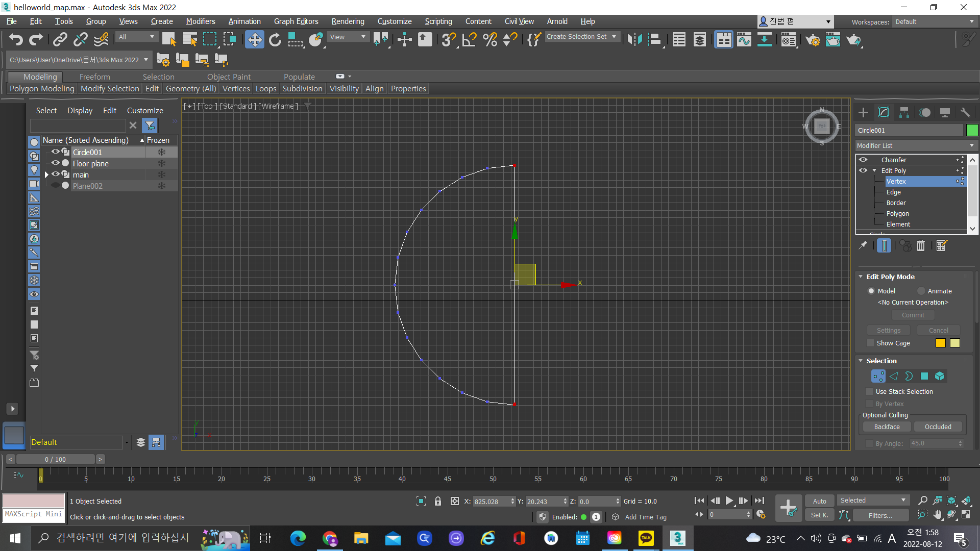
Task: Activate the Rotate tool in toolbar
Action: click(x=275, y=39)
